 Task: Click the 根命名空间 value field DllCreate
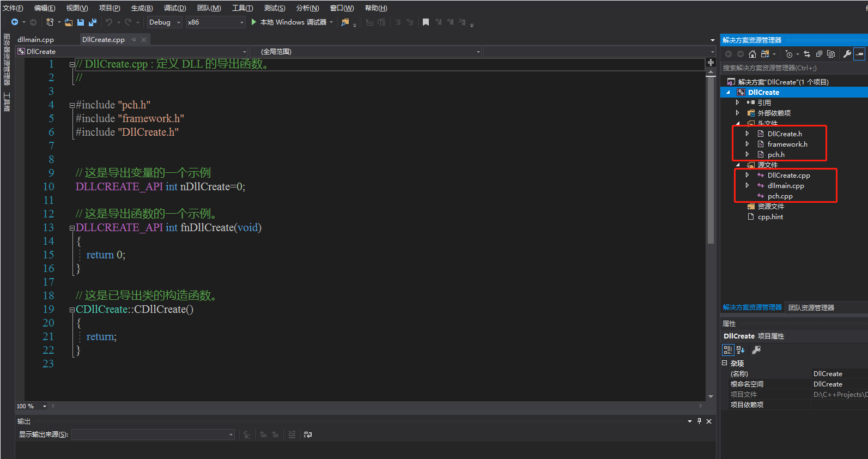click(840, 384)
